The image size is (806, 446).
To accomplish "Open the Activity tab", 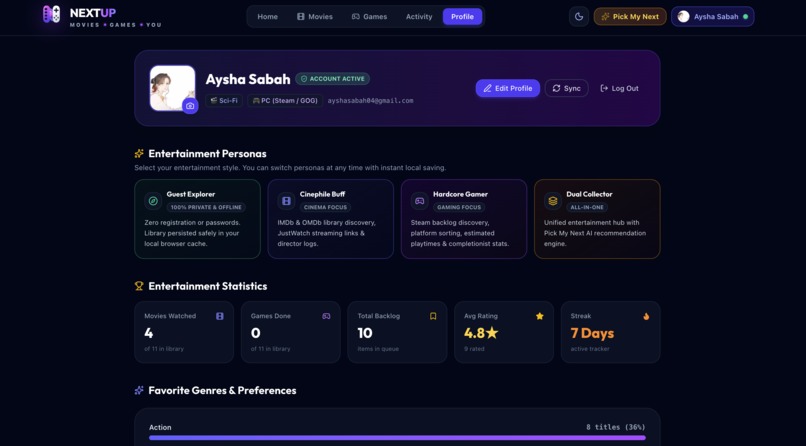I will 419,16.
